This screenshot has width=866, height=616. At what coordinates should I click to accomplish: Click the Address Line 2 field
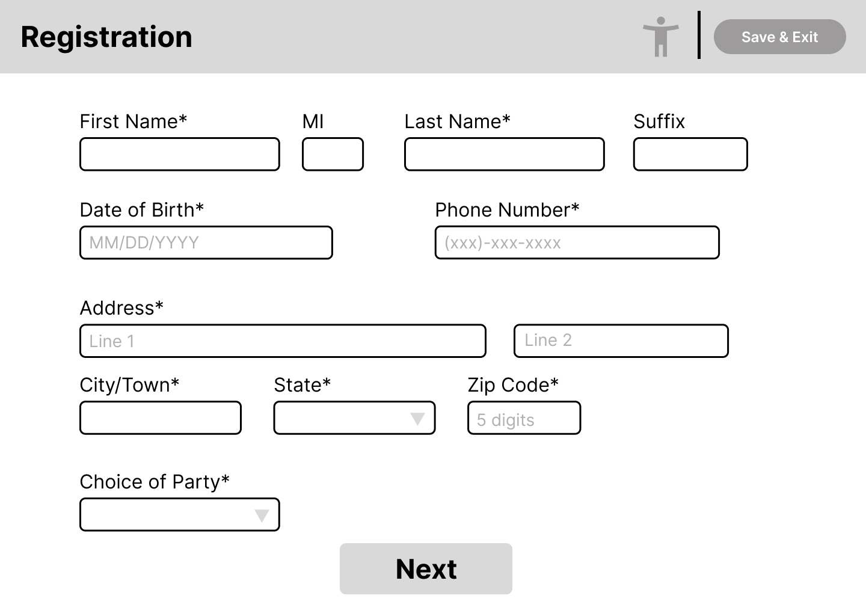coord(621,341)
